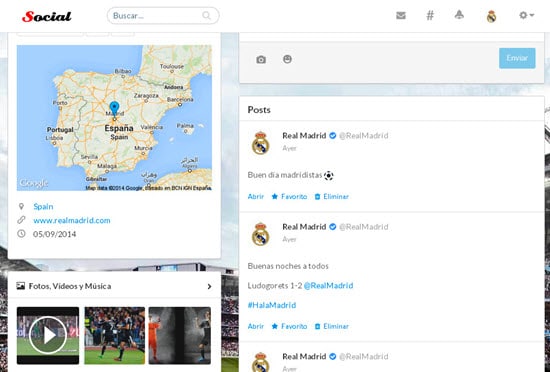
Task: Open the #HalaMadrid hashtag
Action: (x=272, y=305)
